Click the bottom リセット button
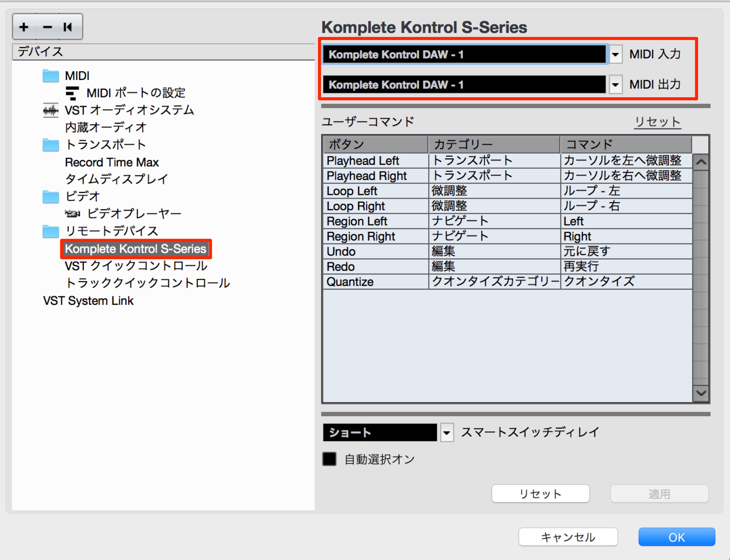This screenshot has width=730, height=560. click(540, 494)
